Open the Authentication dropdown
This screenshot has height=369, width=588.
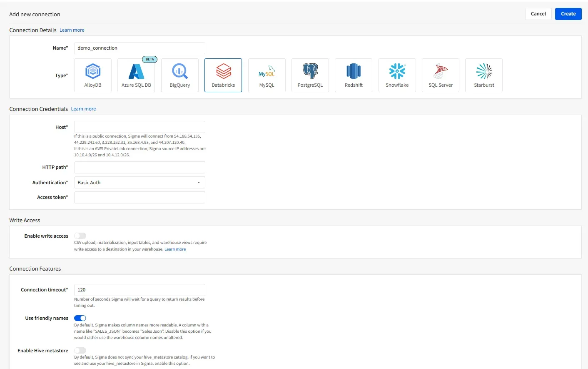(140, 183)
